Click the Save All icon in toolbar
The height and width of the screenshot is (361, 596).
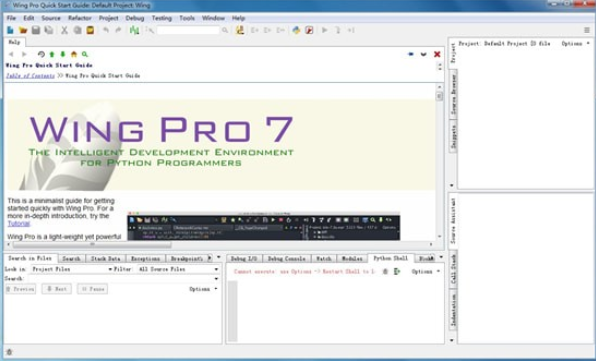click(x=49, y=30)
